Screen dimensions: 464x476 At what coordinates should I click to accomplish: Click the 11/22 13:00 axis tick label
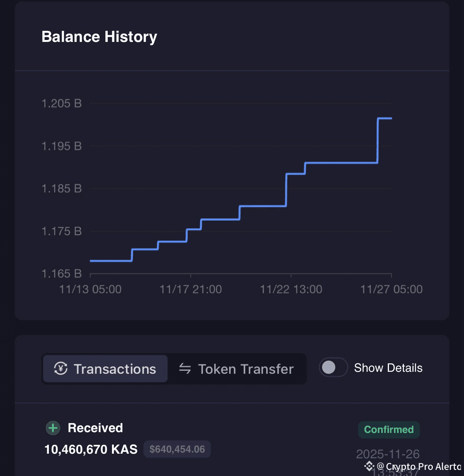tap(291, 289)
